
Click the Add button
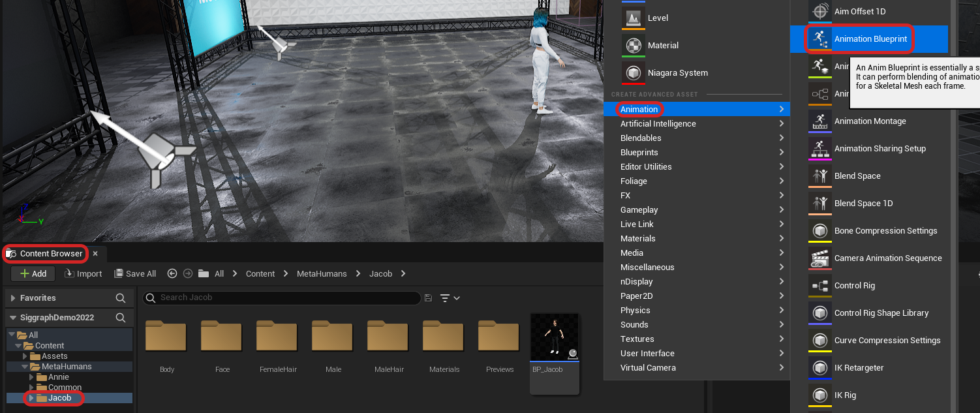click(x=33, y=274)
